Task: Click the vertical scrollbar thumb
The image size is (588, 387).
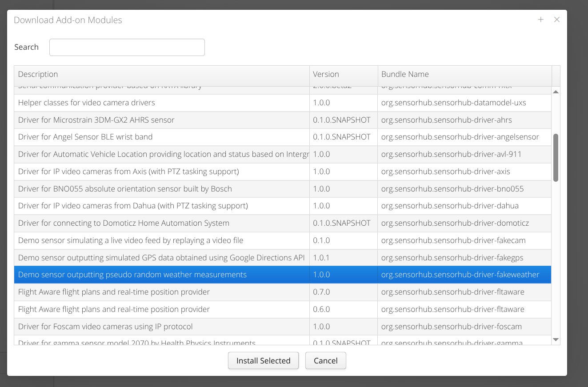Action: [x=556, y=157]
